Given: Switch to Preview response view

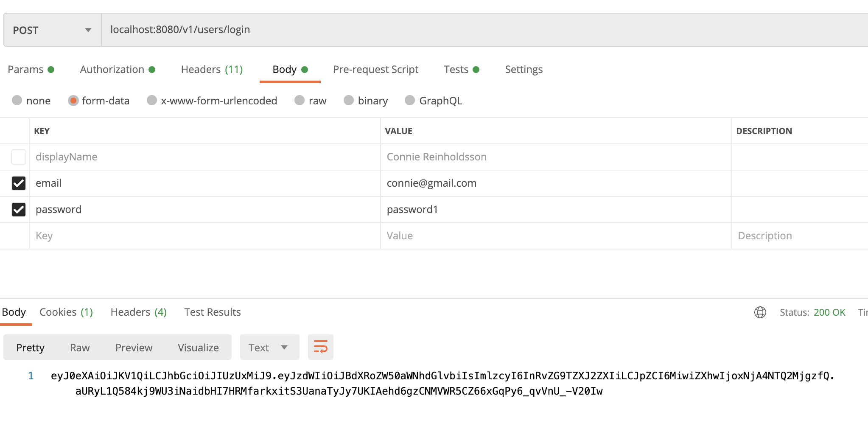Looking at the screenshot, I should coord(133,347).
